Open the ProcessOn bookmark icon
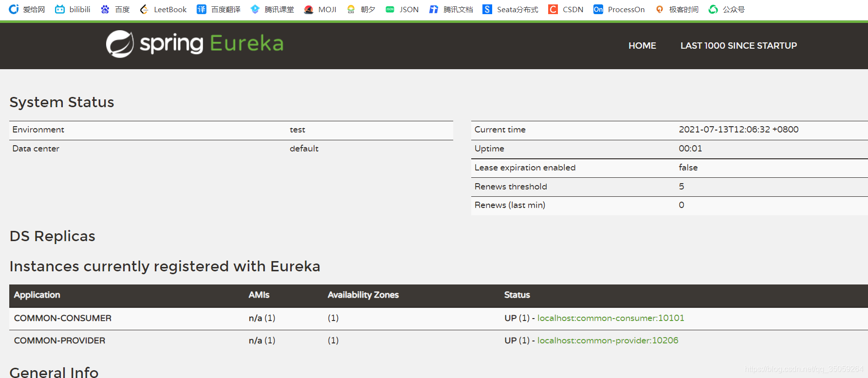 (598, 9)
